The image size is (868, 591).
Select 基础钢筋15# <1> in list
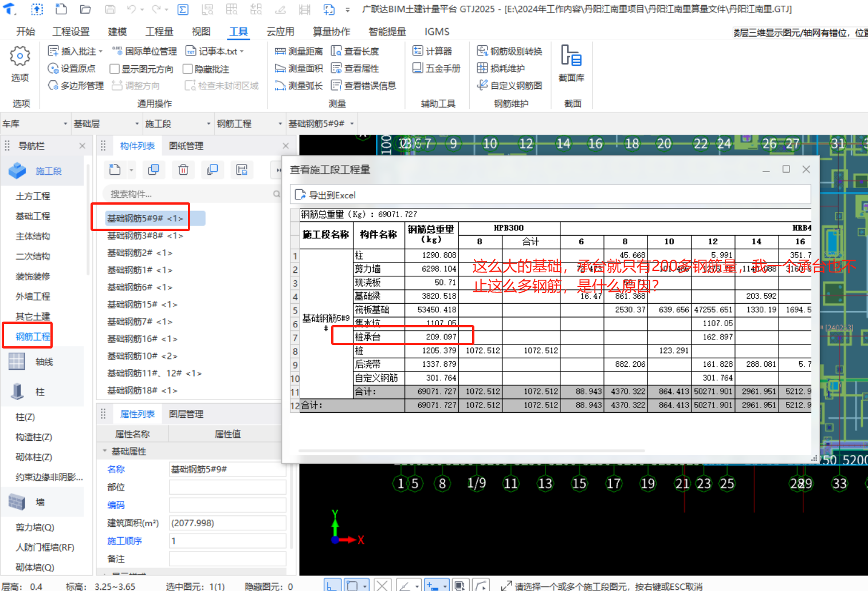click(142, 304)
